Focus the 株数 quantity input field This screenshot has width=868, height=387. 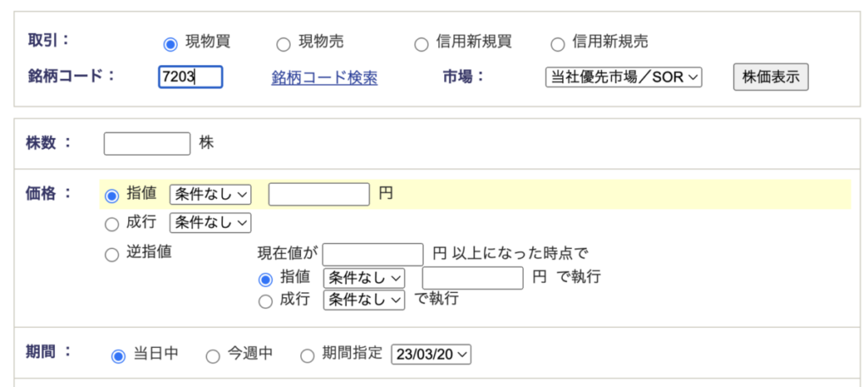coord(147,144)
